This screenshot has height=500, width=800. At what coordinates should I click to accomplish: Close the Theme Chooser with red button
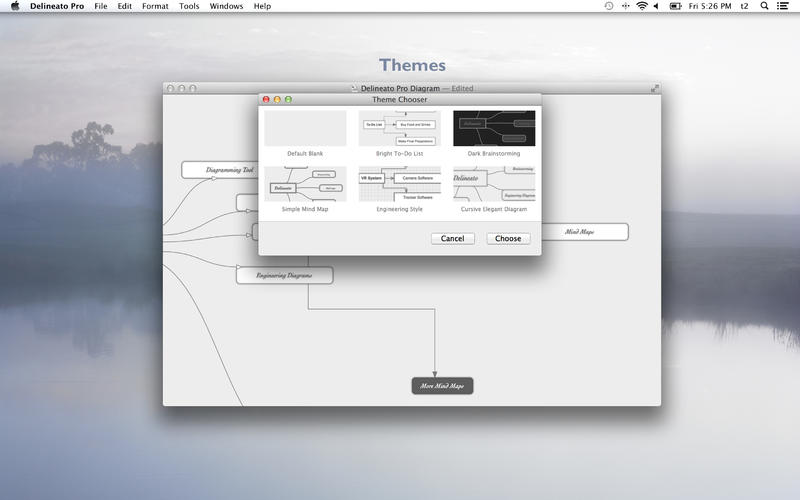click(266, 100)
